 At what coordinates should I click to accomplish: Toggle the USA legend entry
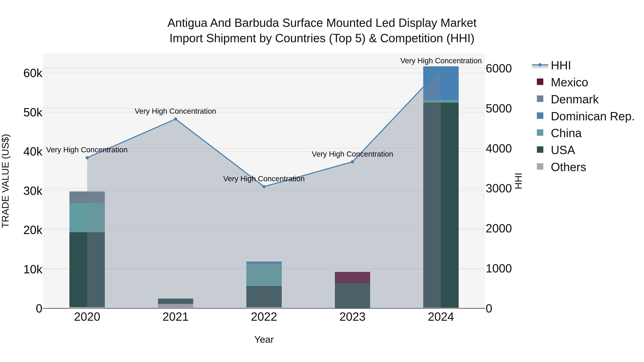coord(556,150)
